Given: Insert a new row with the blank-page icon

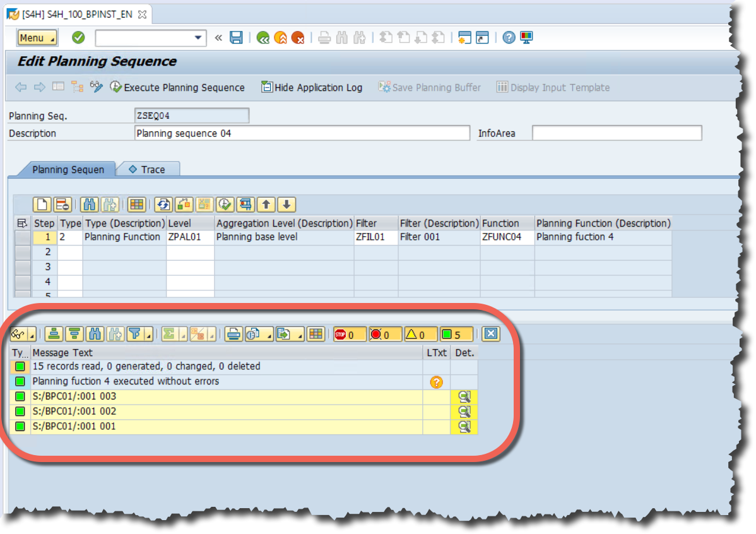Looking at the screenshot, I should 42,204.
